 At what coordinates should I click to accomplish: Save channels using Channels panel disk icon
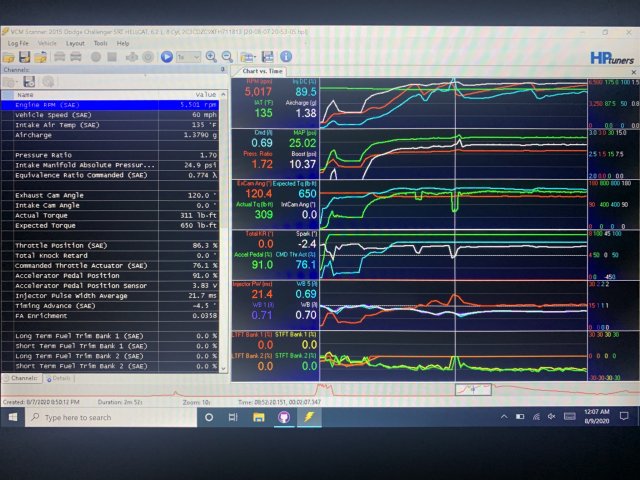tap(28, 82)
